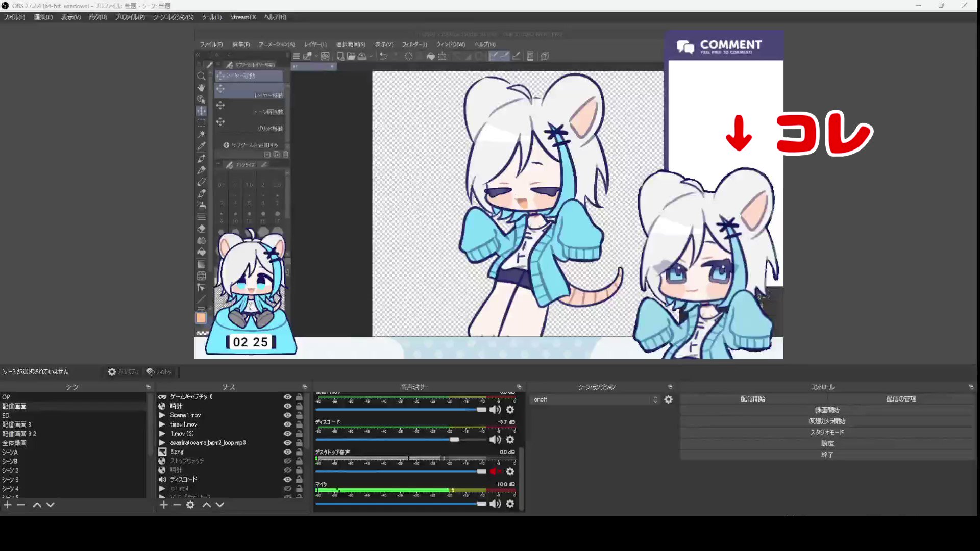
Task: Pop out the コントロール dock panel
Action: pos(971,387)
